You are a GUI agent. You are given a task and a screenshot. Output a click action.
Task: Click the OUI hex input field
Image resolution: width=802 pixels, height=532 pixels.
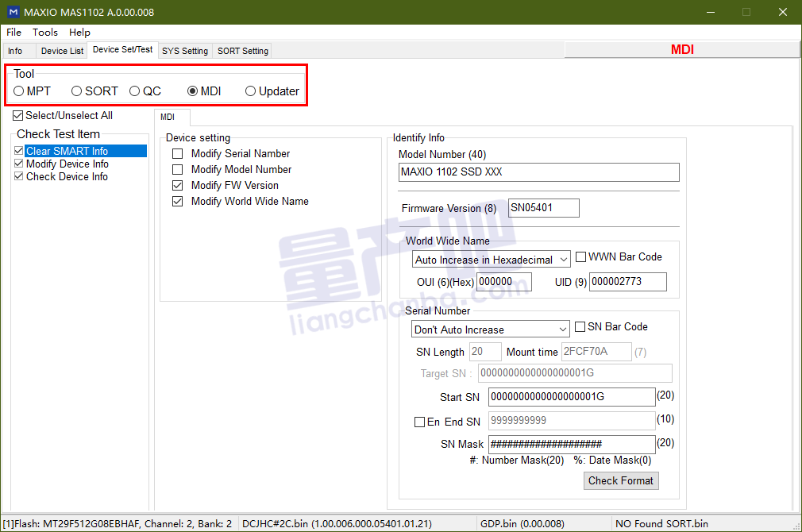point(503,282)
